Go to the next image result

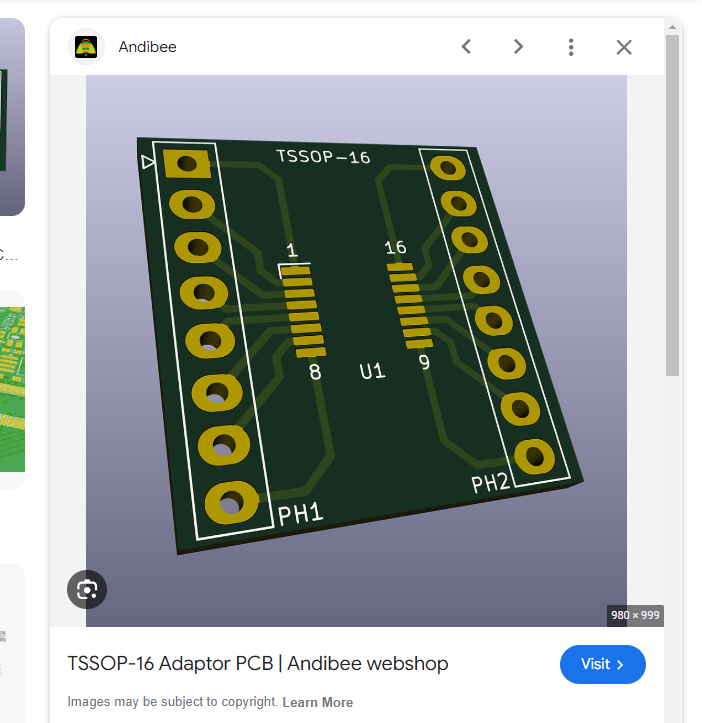[518, 47]
